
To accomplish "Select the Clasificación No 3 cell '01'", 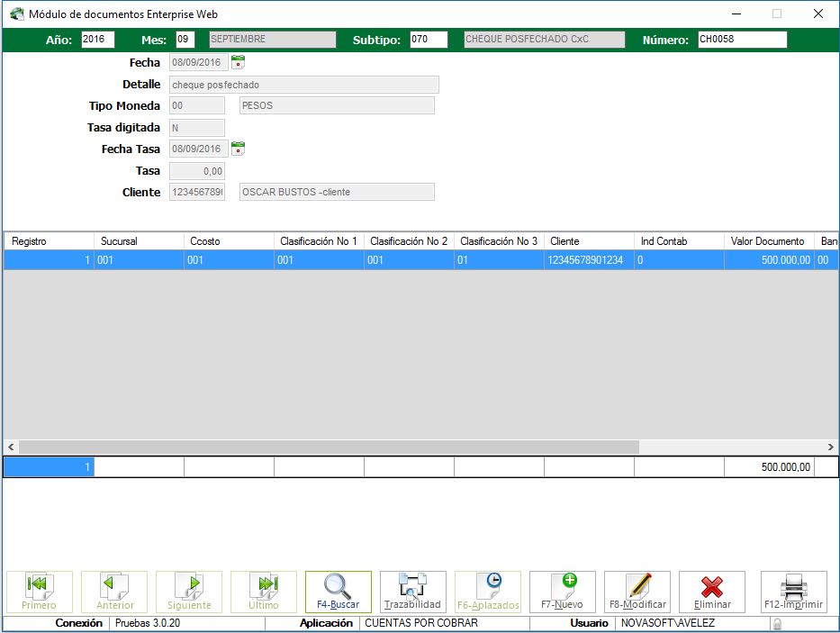I will point(500,260).
